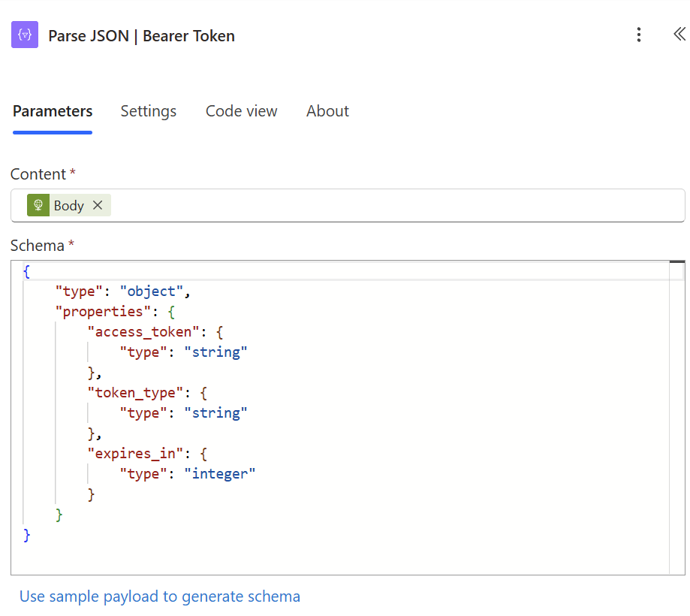Click the final closing blue brace
Image resolution: width=690 pixels, height=616 pixels.
pyautogui.click(x=26, y=535)
